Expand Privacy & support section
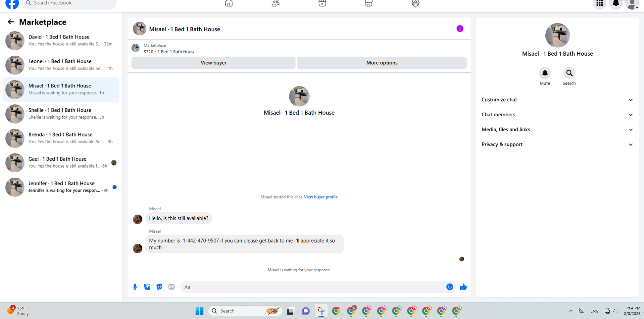Screen dimensions: 644x319 557,145
